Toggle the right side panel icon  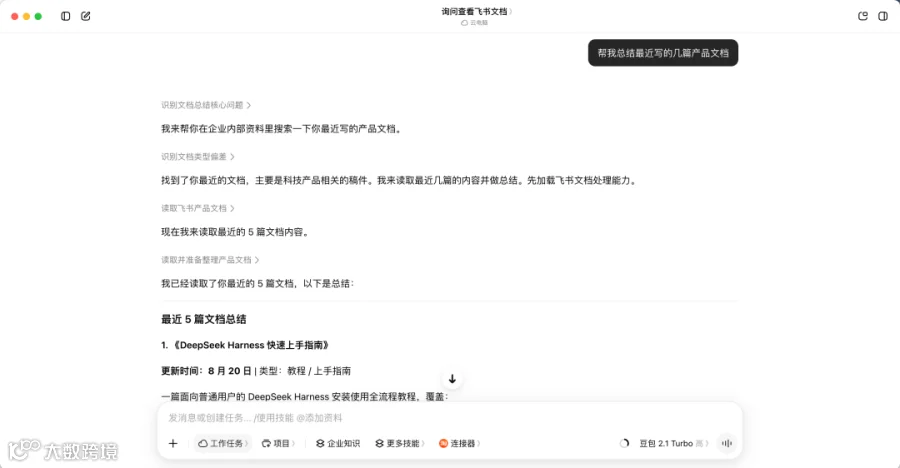(x=883, y=16)
